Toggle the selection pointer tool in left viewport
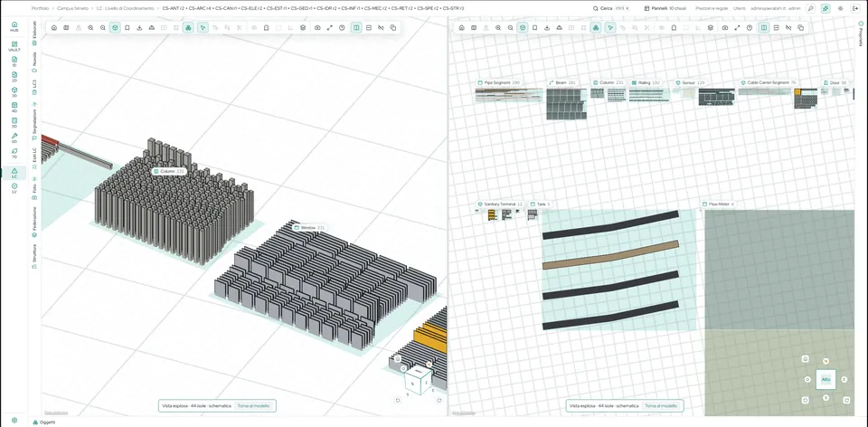 click(x=203, y=28)
